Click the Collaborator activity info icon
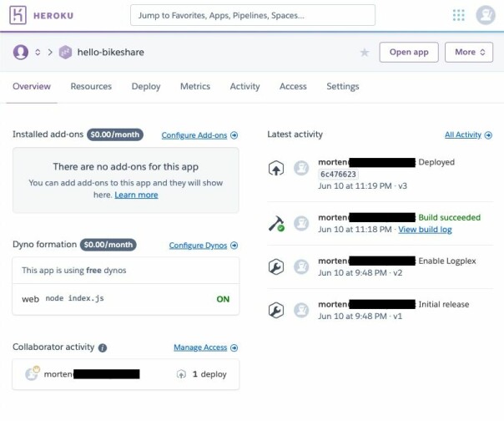This screenshot has width=504, height=421. coord(103,347)
